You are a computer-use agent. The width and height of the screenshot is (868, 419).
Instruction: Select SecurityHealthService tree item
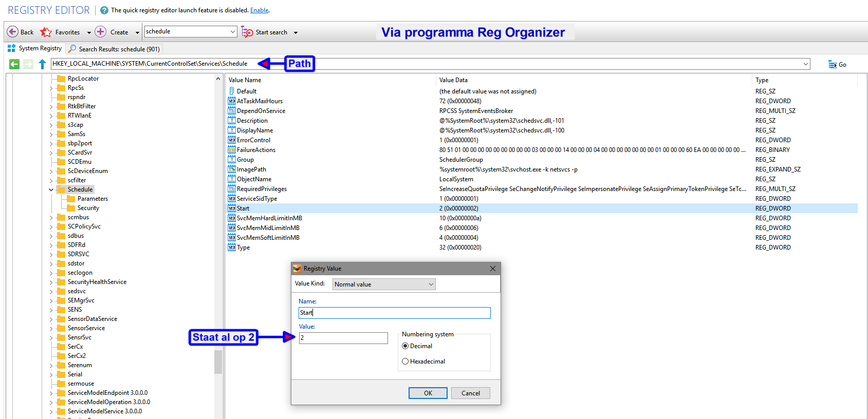[x=97, y=282]
